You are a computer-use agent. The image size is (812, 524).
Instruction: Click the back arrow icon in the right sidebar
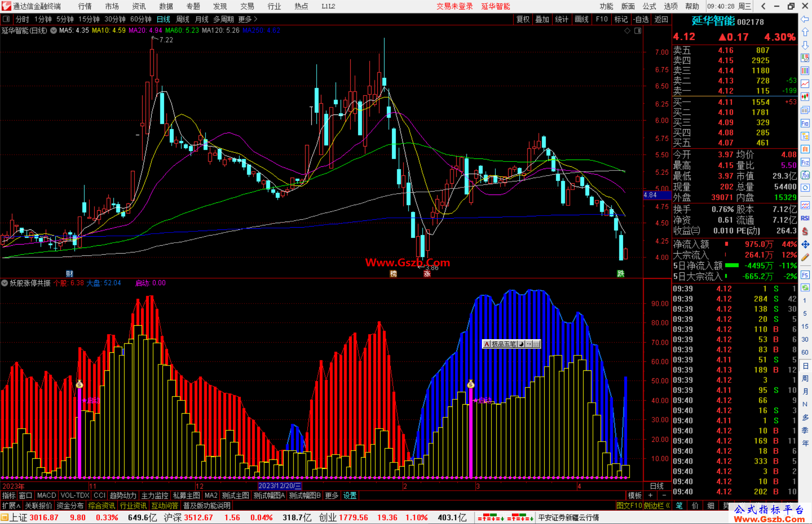[805, 19]
